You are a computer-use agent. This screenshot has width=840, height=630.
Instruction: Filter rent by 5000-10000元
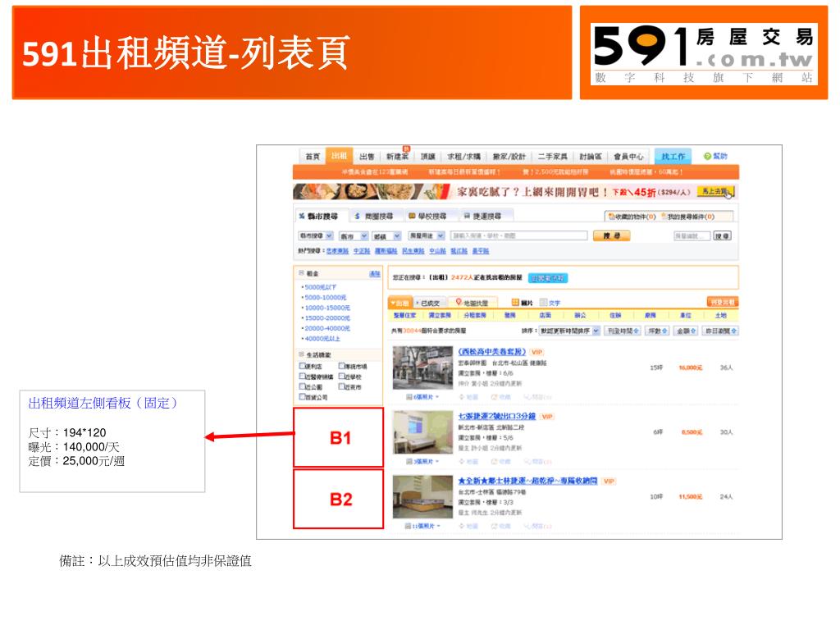tap(325, 297)
